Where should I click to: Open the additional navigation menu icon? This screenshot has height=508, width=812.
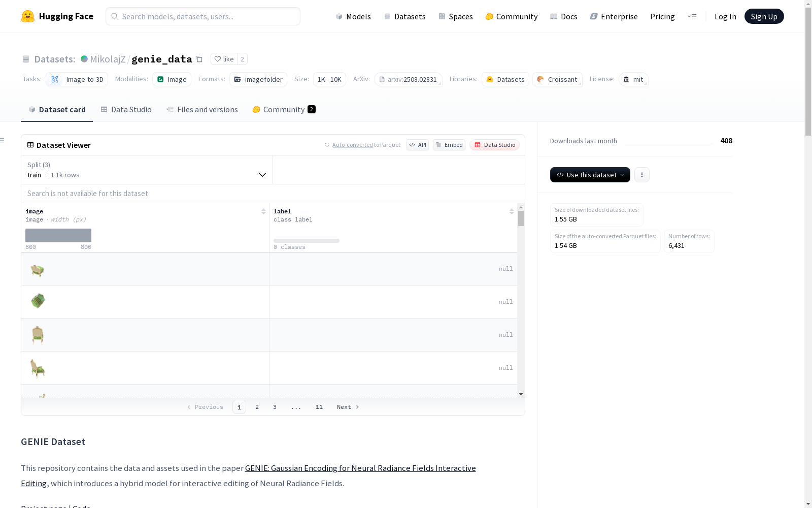click(692, 16)
